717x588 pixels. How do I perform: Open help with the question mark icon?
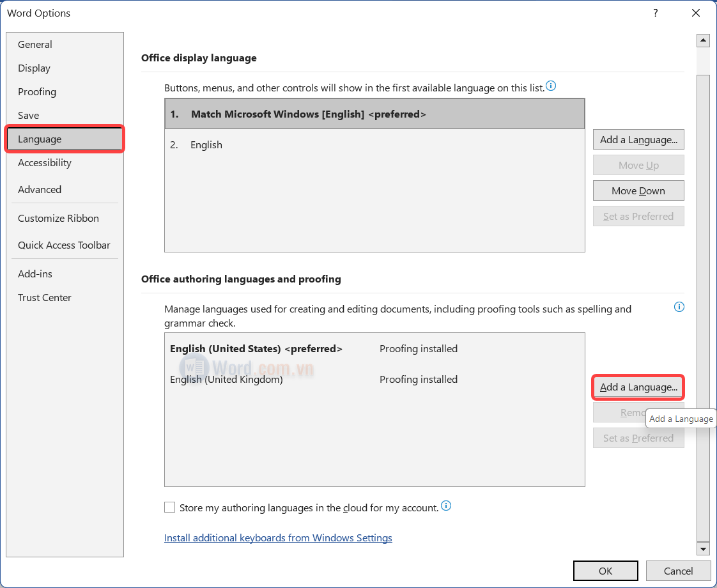point(655,13)
